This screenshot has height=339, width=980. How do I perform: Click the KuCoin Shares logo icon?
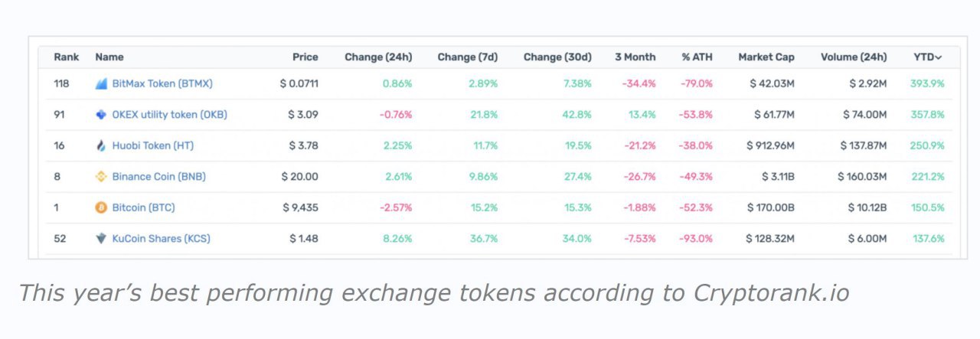101,239
